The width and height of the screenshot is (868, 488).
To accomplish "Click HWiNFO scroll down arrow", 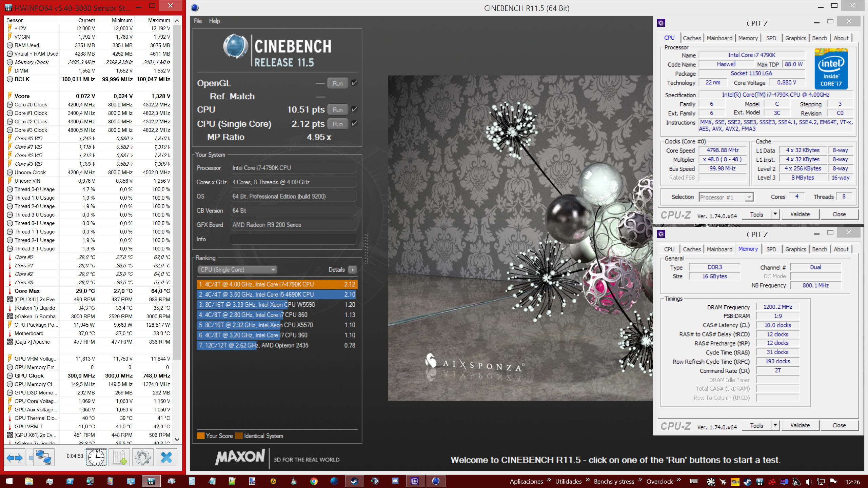I will (x=177, y=440).
